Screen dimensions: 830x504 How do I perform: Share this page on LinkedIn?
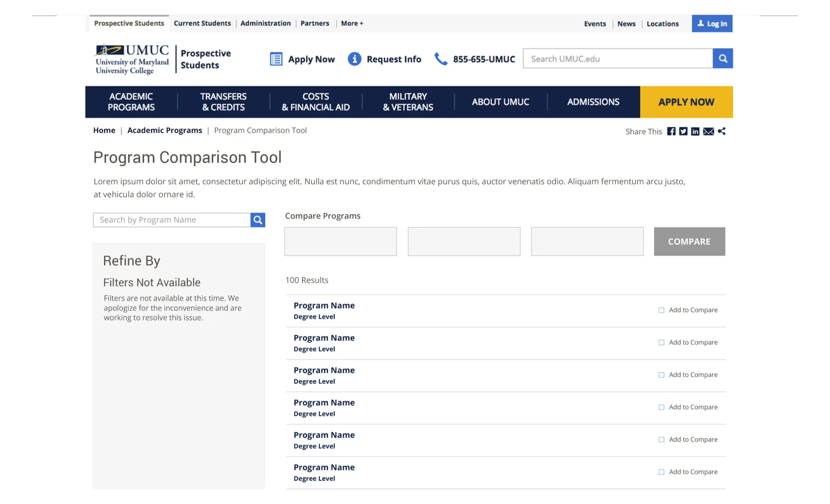pos(695,131)
